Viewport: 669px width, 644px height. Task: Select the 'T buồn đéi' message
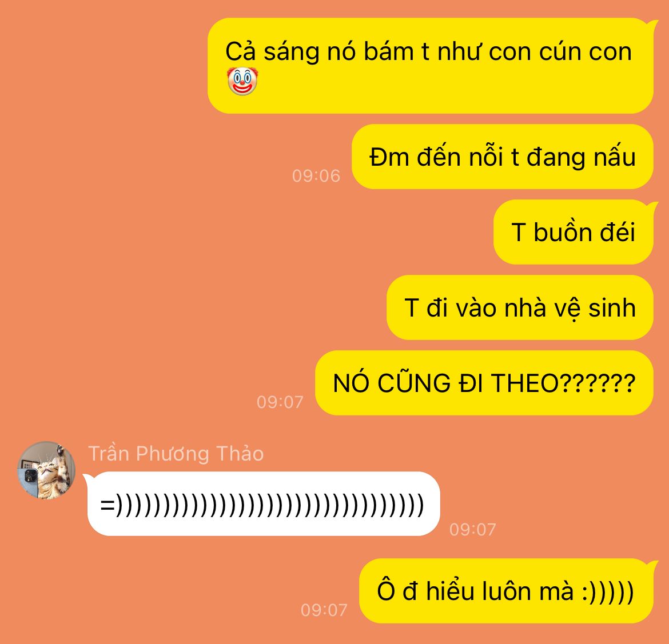(x=574, y=232)
